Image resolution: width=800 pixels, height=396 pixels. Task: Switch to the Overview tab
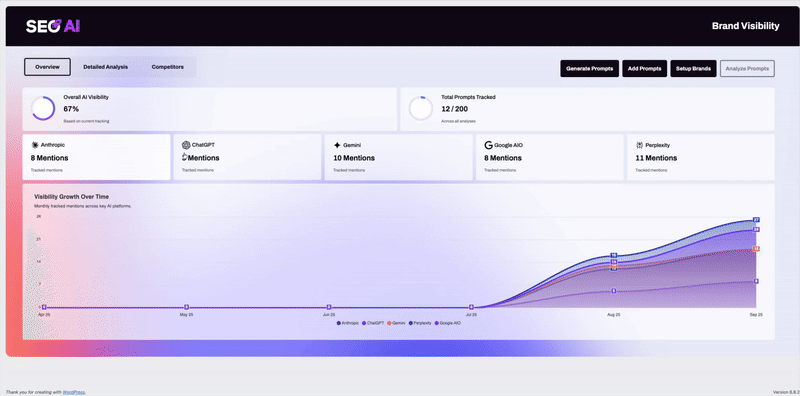(47, 67)
